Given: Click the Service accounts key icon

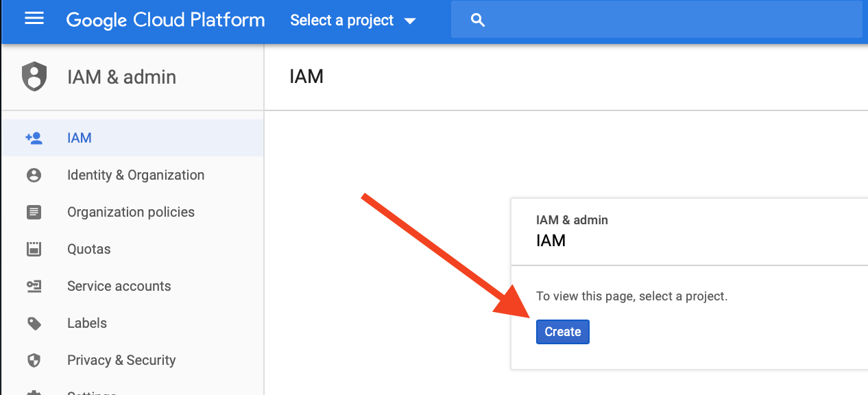Looking at the screenshot, I should click(34, 286).
